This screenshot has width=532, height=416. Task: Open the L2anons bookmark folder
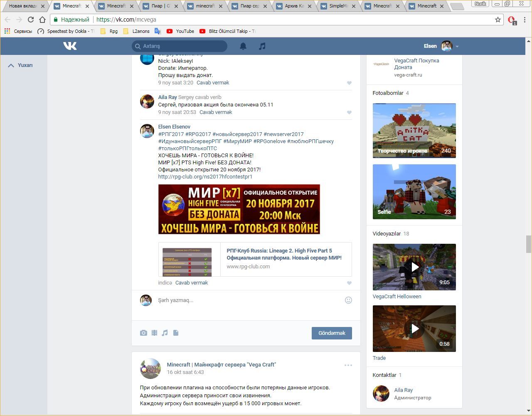(x=136, y=31)
